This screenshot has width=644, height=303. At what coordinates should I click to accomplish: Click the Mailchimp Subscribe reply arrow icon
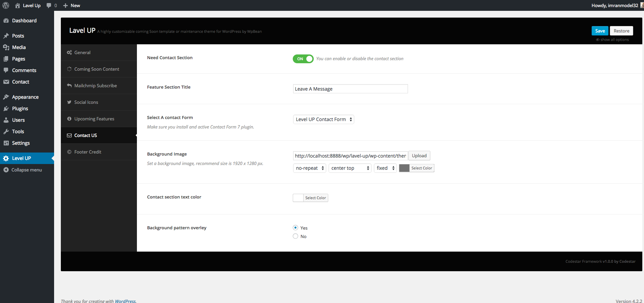[x=69, y=86]
